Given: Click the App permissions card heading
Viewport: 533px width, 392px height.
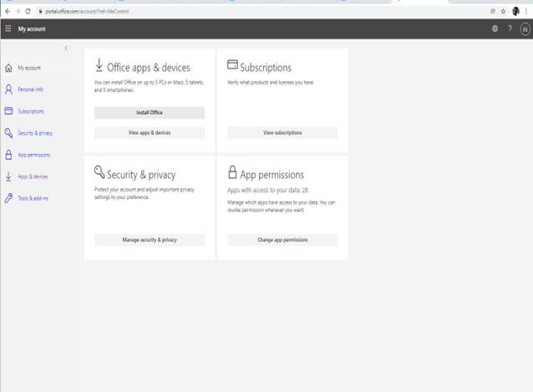Looking at the screenshot, I should [272, 175].
